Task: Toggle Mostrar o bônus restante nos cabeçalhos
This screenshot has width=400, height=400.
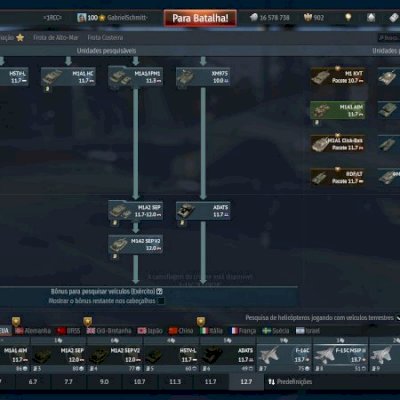Action: pos(161,301)
